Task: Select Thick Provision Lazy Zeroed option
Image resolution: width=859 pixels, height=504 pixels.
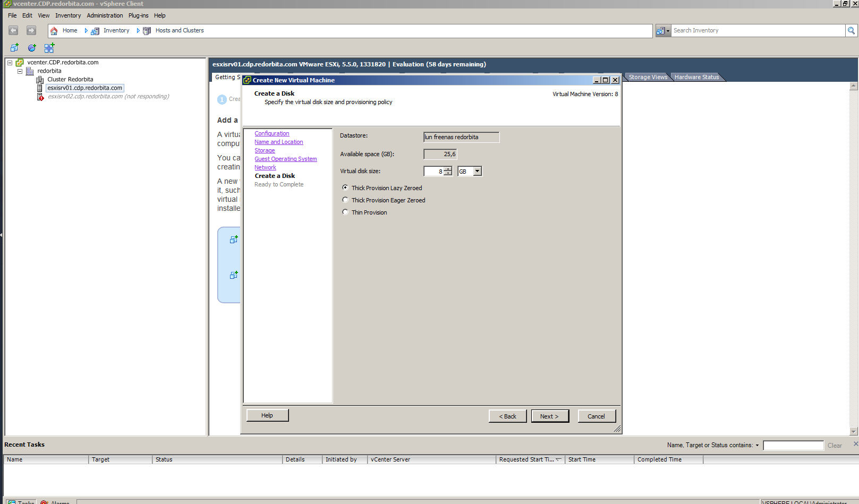Action: [345, 187]
